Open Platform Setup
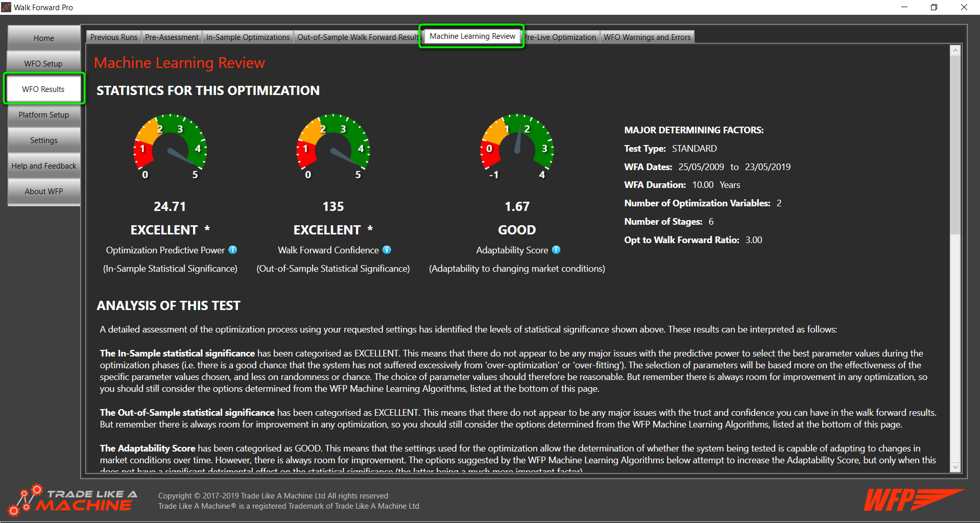 44,114
